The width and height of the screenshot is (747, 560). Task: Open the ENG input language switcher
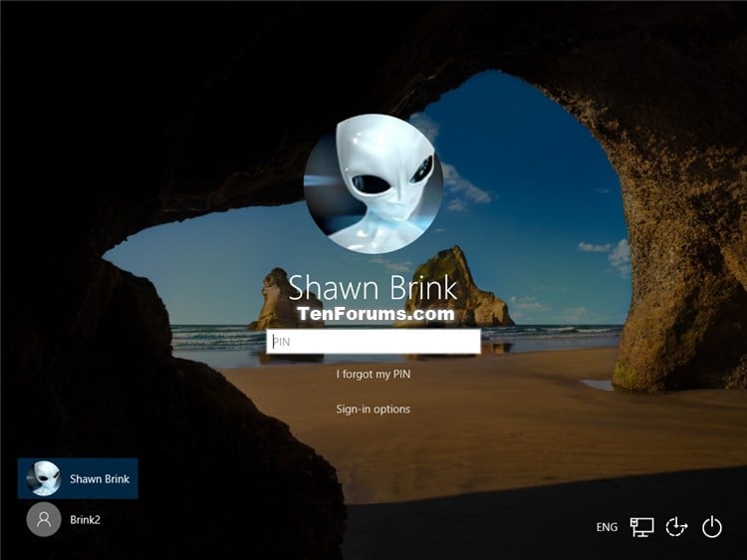607,527
